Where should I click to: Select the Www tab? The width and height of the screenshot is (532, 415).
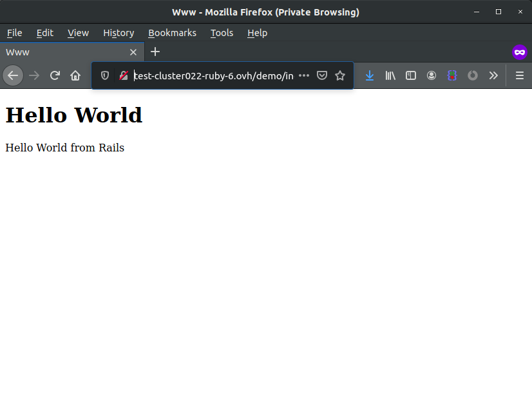64,52
